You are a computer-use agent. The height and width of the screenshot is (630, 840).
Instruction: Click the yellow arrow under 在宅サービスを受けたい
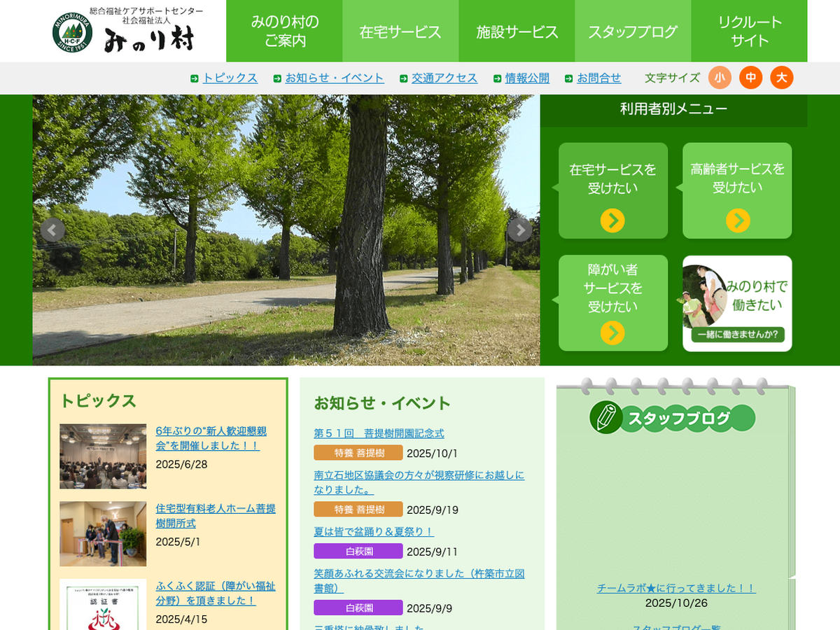click(x=612, y=220)
